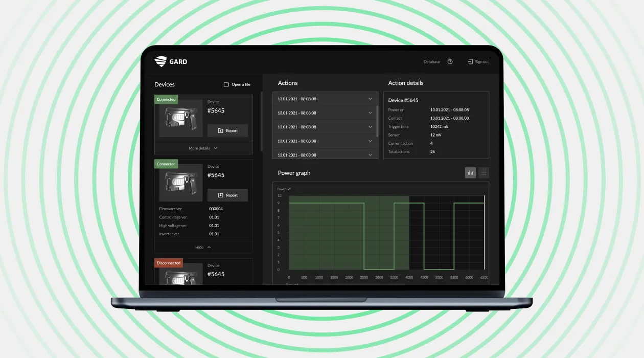Click the Power on label
The image size is (644, 358).
pyautogui.click(x=396, y=110)
